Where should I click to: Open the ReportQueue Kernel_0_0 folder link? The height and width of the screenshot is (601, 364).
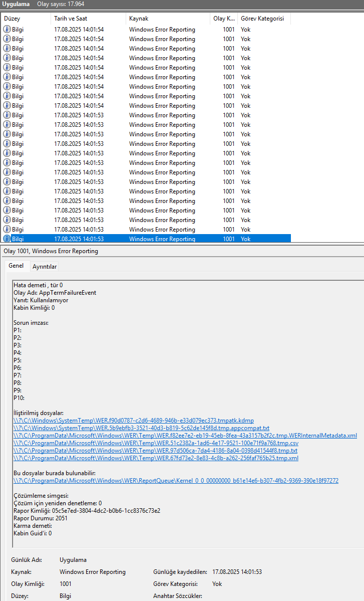(176, 481)
